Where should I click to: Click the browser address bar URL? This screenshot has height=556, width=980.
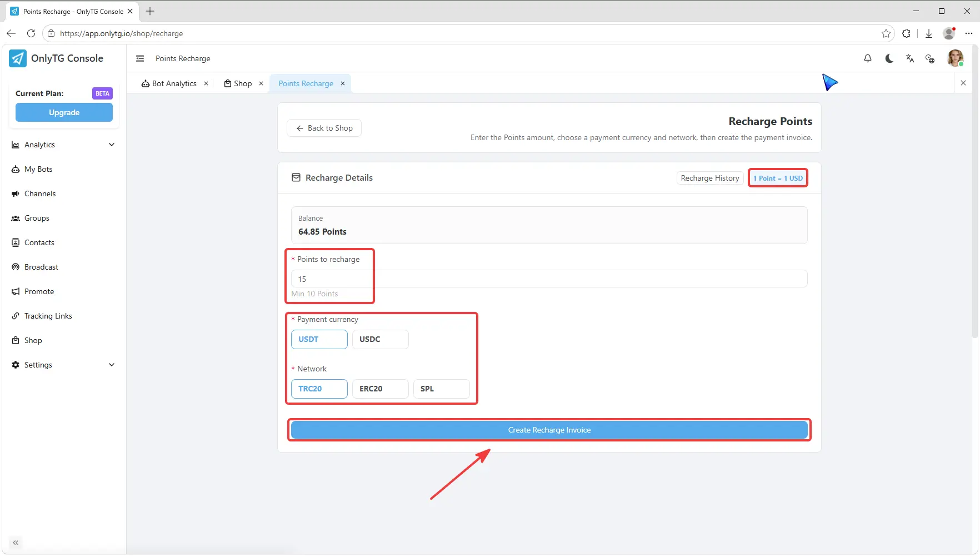[121, 33]
